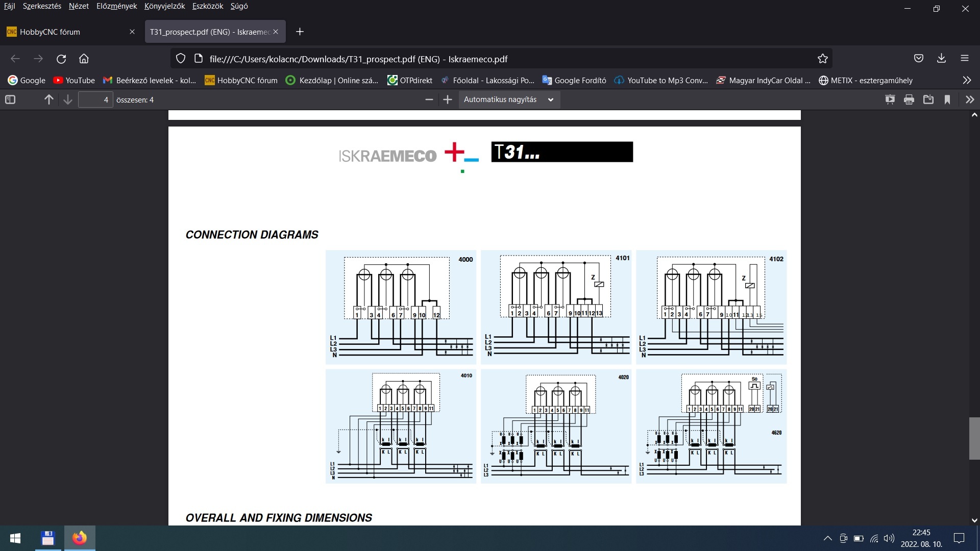980x551 pixels.
Task: Bookmark this page with star icon
Action: pyautogui.click(x=822, y=59)
